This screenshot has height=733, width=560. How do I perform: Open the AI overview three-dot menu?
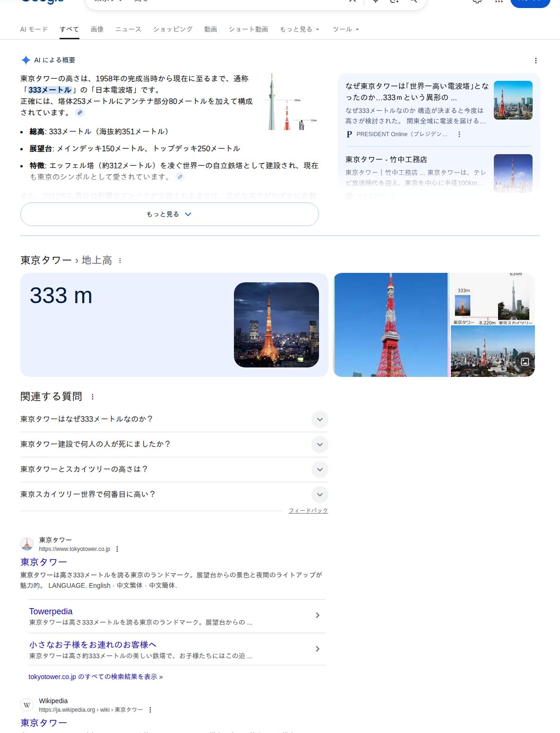point(536,61)
